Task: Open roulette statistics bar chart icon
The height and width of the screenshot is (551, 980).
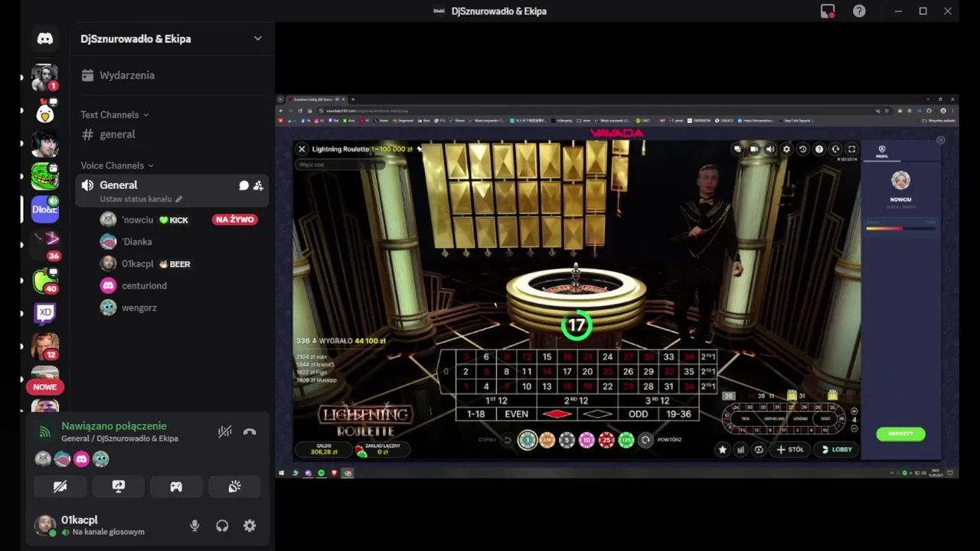Action: pyautogui.click(x=740, y=450)
